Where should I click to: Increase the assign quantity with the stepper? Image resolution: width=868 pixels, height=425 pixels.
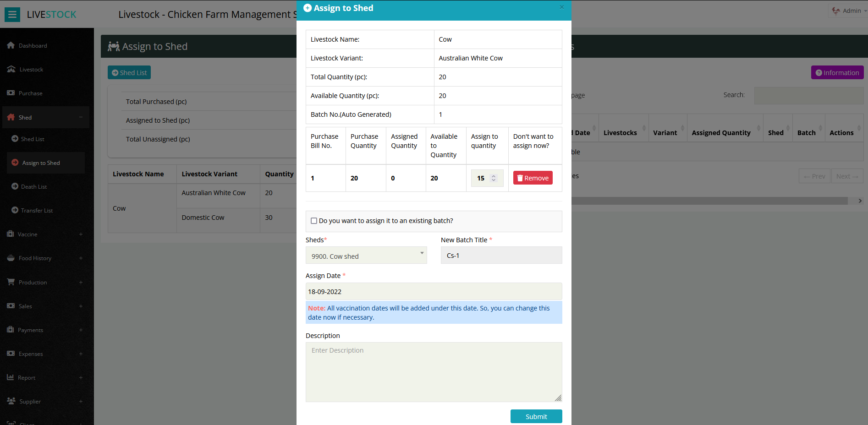coord(494,175)
